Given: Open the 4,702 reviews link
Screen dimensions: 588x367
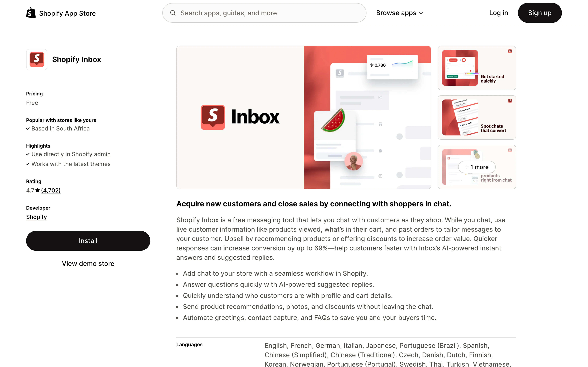Looking at the screenshot, I should click(x=51, y=190).
